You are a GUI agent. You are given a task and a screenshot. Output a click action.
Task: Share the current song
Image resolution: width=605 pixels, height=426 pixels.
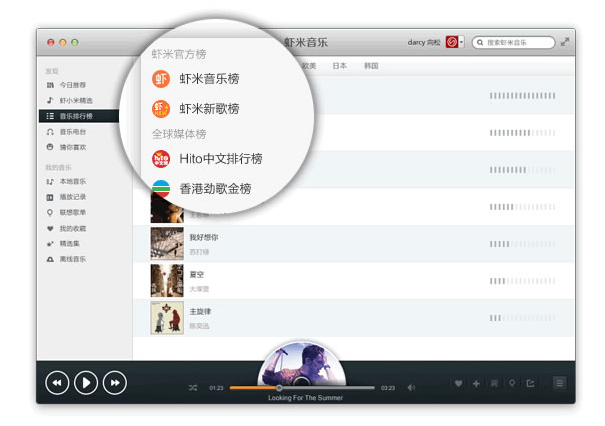click(530, 383)
